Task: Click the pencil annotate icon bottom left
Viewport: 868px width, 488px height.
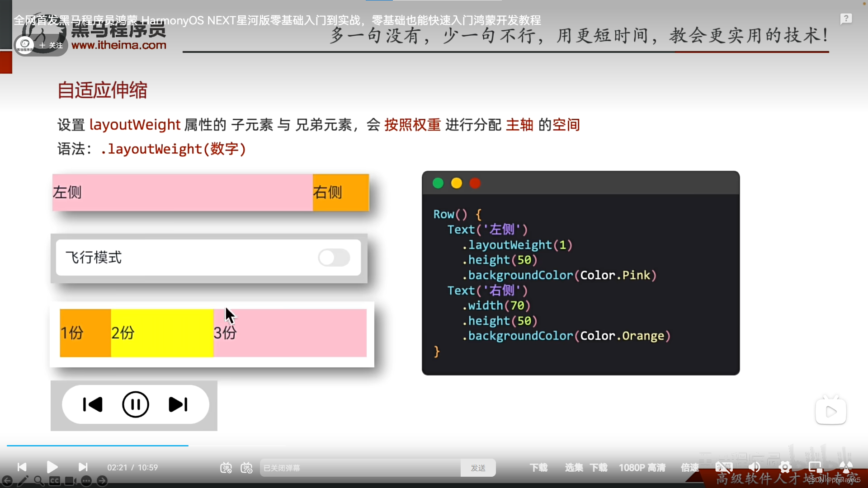Action: click(23, 481)
